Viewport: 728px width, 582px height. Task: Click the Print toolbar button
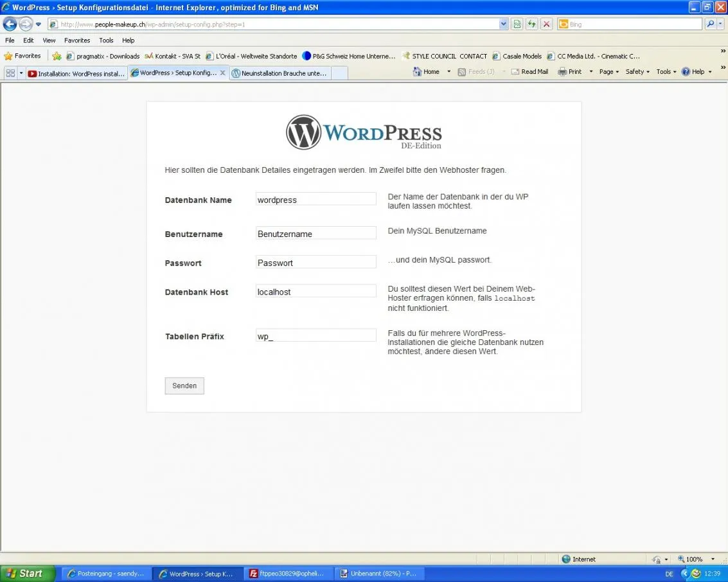point(570,71)
